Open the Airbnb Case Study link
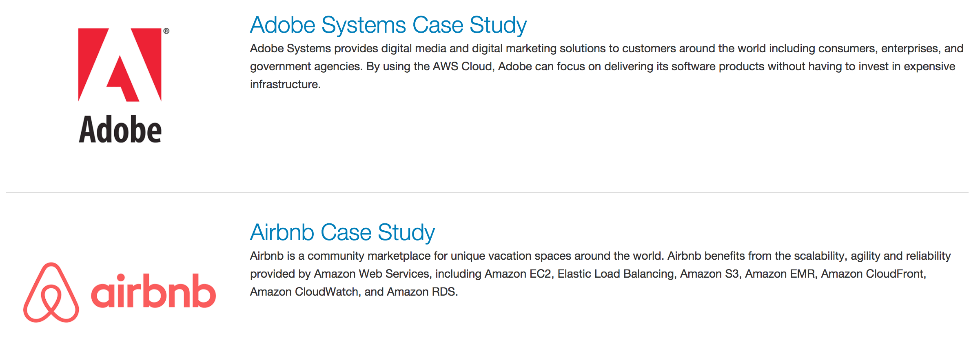The image size is (980, 343). pos(342,233)
